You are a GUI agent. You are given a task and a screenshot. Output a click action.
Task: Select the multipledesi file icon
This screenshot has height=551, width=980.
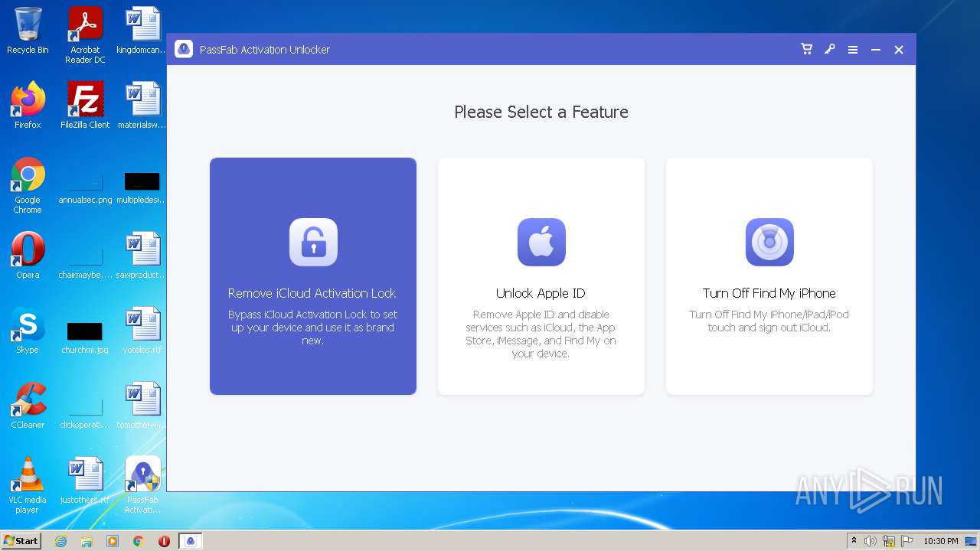tap(142, 187)
